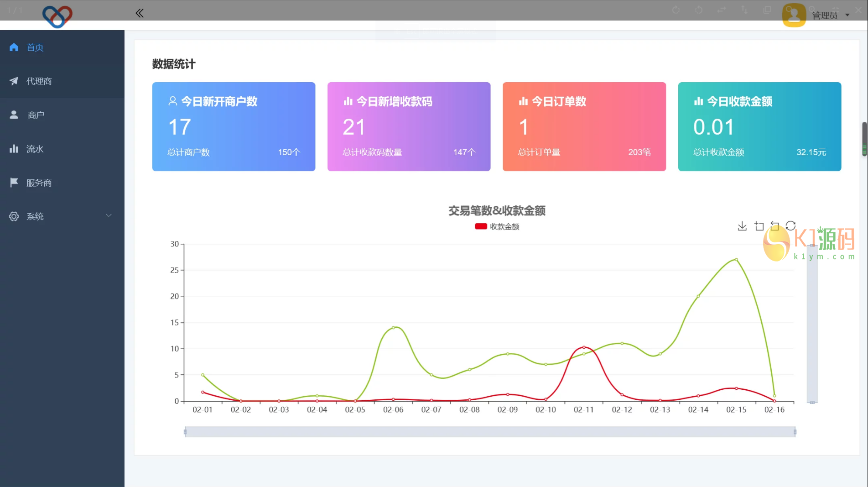Viewport: 868px width, 487px height.
Task: Click the yellow admin avatar icon
Action: click(x=794, y=15)
